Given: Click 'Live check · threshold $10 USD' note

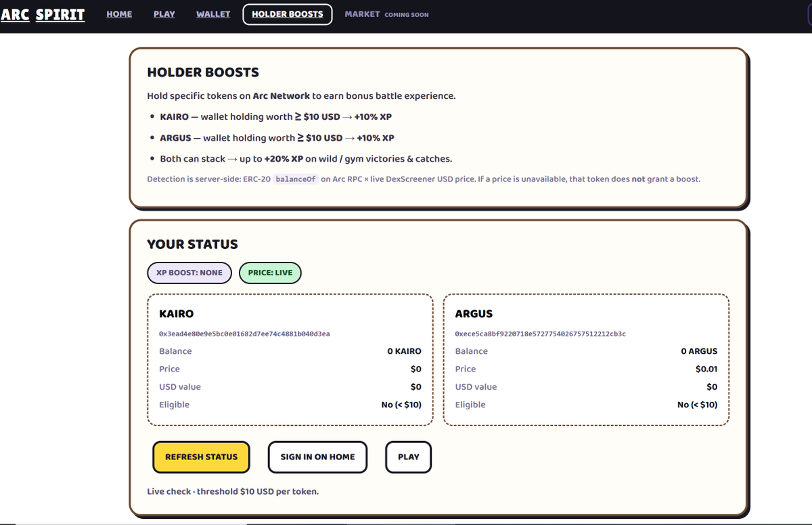Looking at the screenshot, I should point(233,491).
